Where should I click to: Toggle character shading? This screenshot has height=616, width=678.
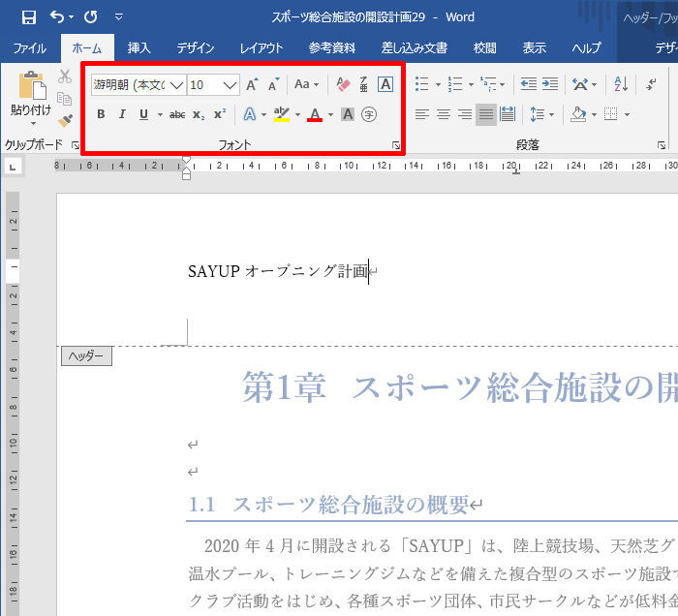pyautogui.click(x=348, y=114)
